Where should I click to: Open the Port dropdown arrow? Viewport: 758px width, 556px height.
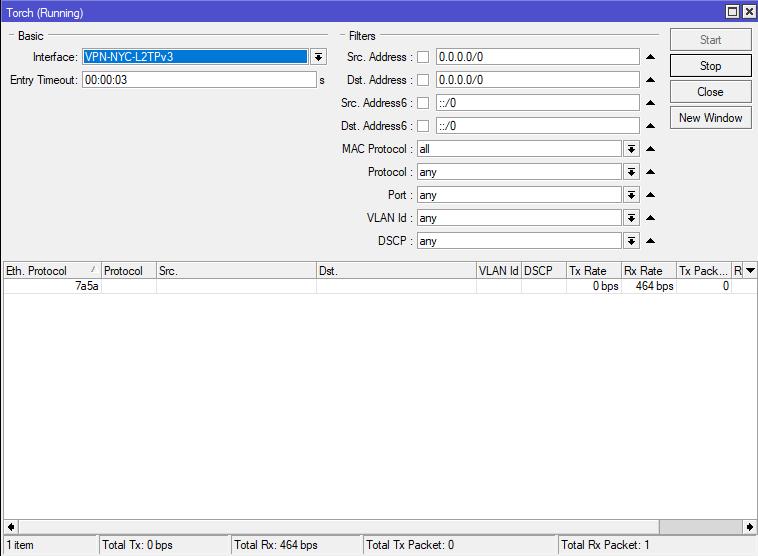(631, 195)
